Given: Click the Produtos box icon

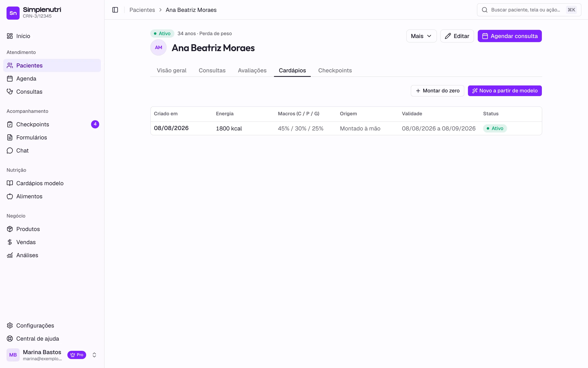Looking at the screenshot, I should [10, 229].
